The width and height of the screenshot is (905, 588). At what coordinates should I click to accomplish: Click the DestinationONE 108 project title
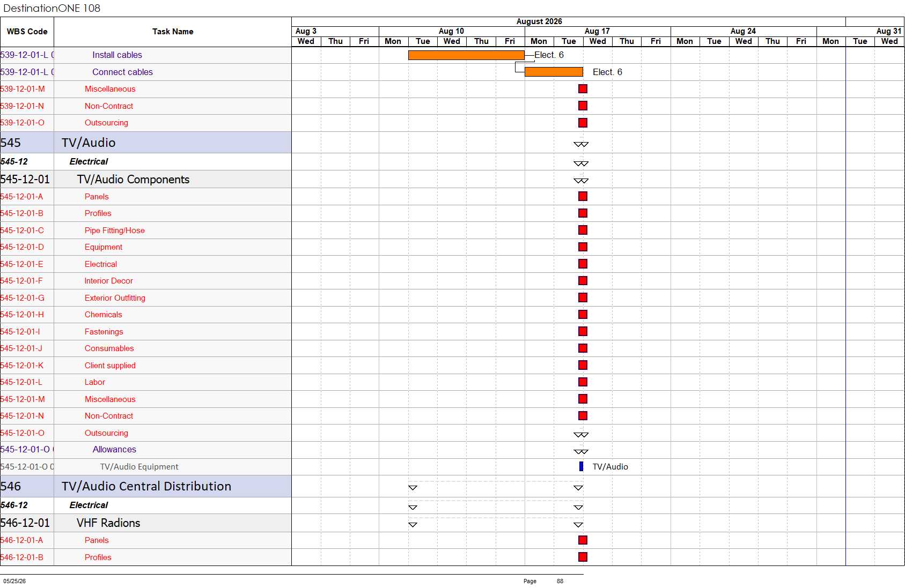pos(51,8)
